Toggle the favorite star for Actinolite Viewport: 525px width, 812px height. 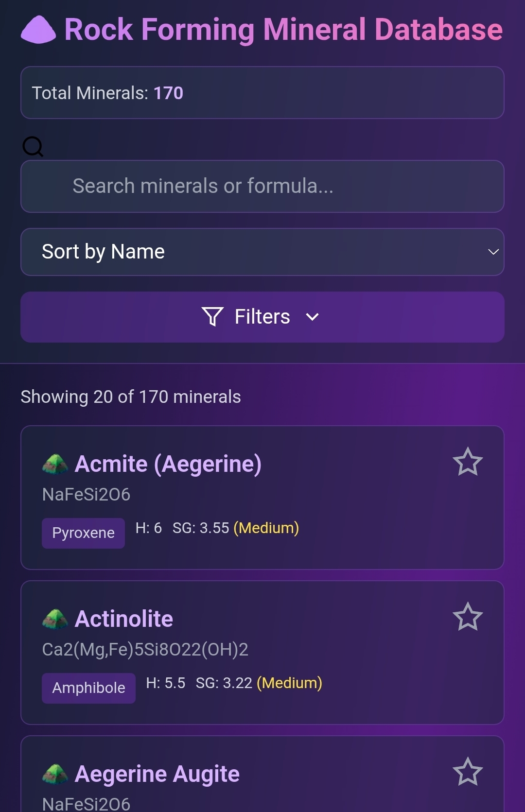[x=468, y=617]
